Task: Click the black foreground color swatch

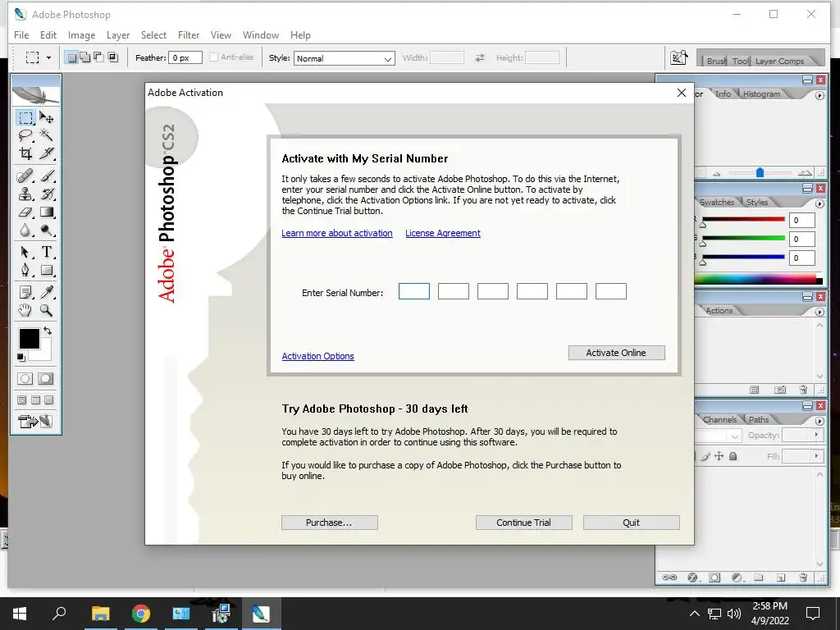Action: (x=29, y=339)
